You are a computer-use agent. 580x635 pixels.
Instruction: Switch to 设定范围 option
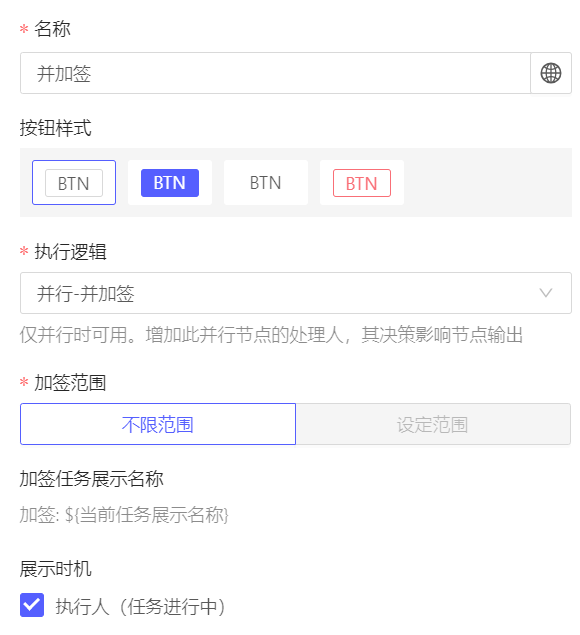(x=433, y=424)
